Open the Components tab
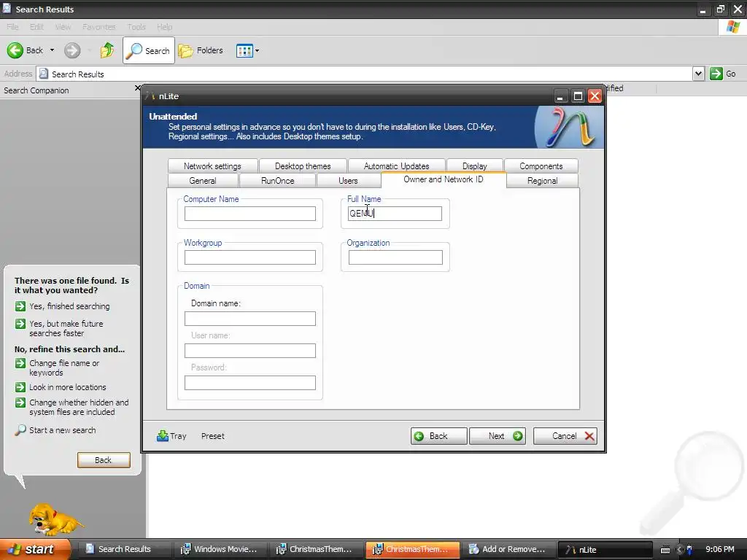Screen dimensions: 747x560 click(x=541, y=166)
